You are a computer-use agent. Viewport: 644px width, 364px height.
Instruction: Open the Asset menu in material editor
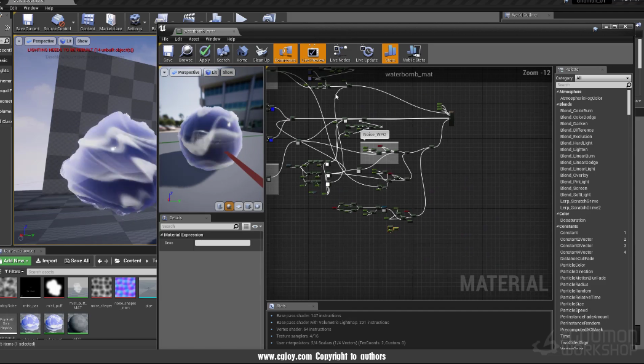[x=194, y=39]
